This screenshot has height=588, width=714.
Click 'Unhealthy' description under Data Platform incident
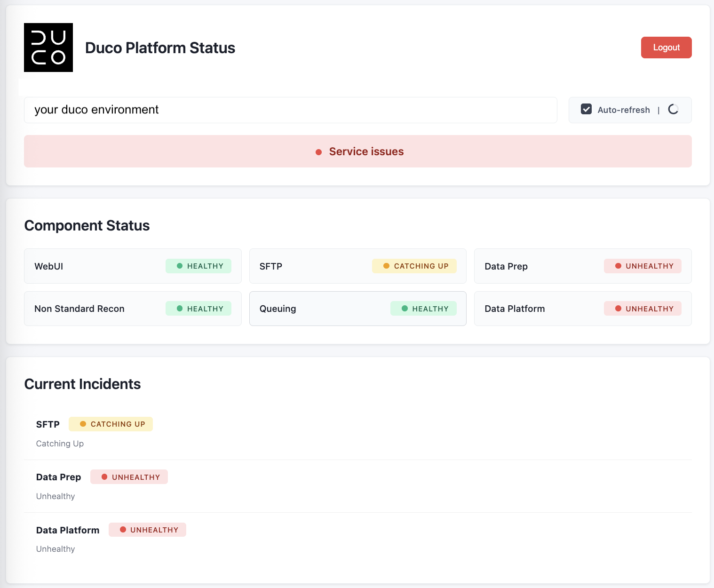pos(56,549)
